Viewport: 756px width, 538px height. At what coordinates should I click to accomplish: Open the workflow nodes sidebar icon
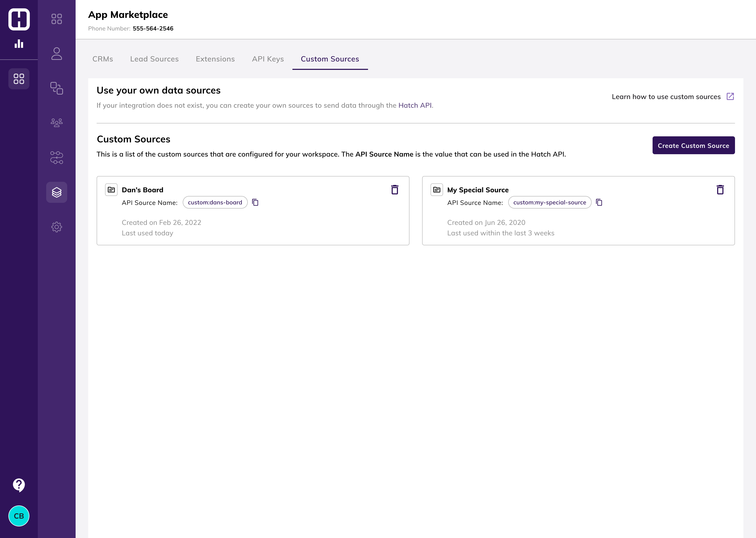57,158
